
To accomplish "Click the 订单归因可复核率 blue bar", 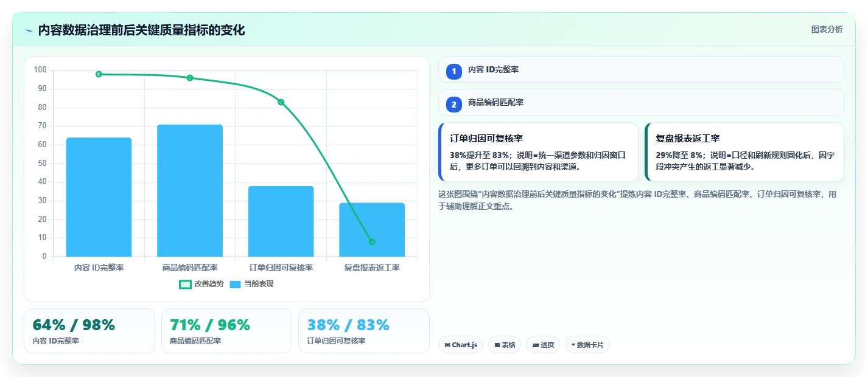I will (x=281, y=221).
